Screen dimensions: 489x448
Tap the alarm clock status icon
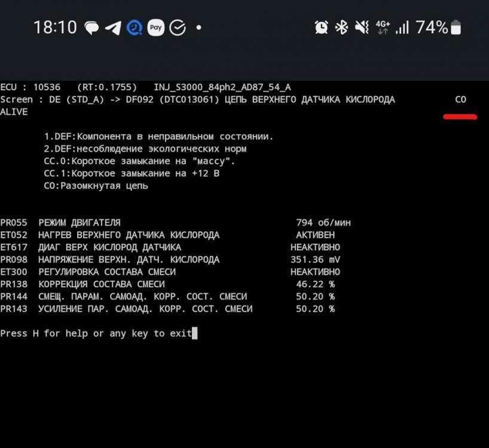pos(321,27)
